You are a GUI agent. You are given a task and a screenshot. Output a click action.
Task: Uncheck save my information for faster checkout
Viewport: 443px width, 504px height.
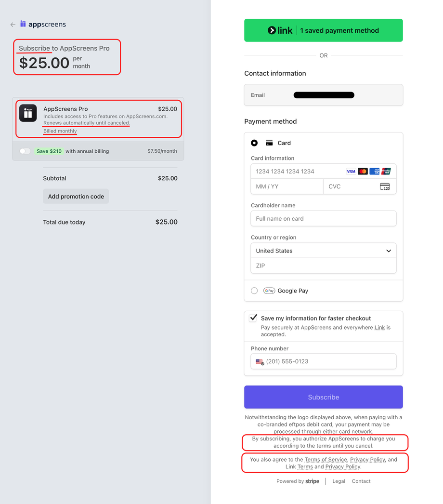(x=254, y=317)
